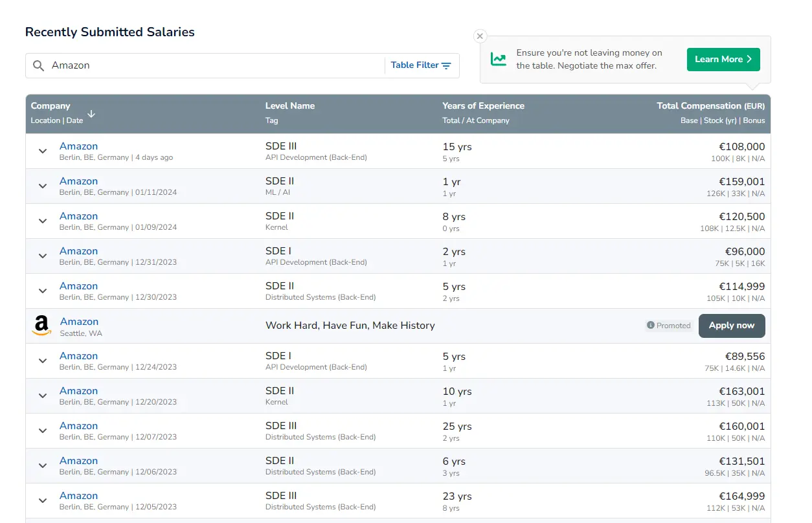
Task: Expand the row dated 12/31/2023
Action: point(43,256)
